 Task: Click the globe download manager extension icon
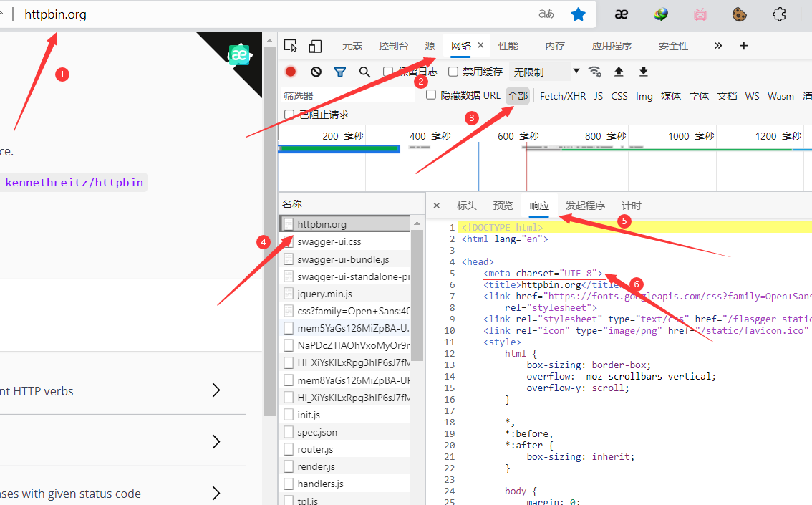coord(660,14)
